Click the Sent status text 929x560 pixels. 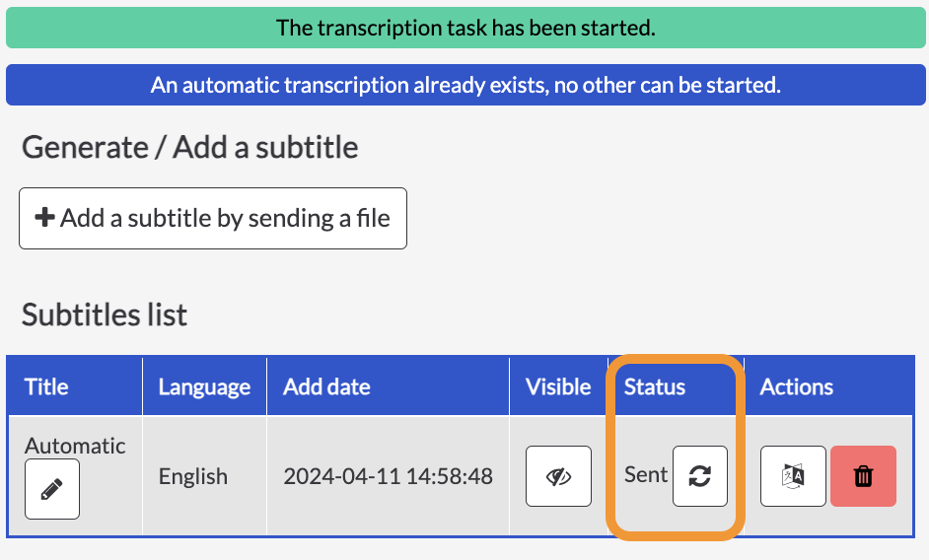[646, 474]
